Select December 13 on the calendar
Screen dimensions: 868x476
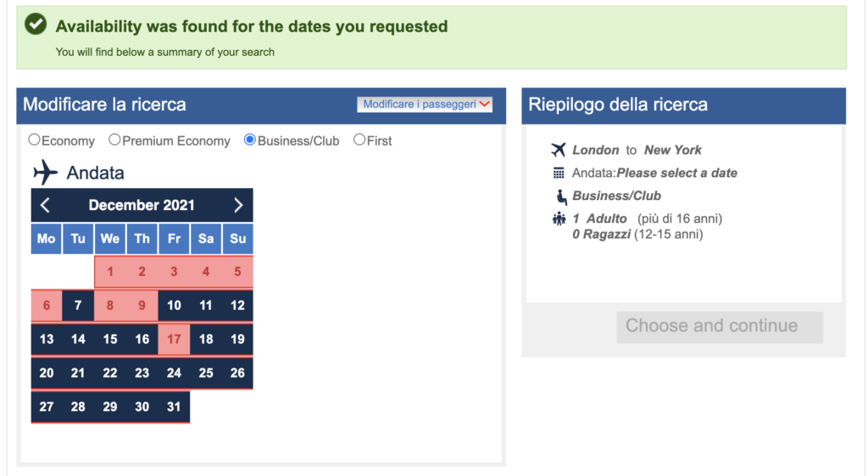click(x=47, y=339)
